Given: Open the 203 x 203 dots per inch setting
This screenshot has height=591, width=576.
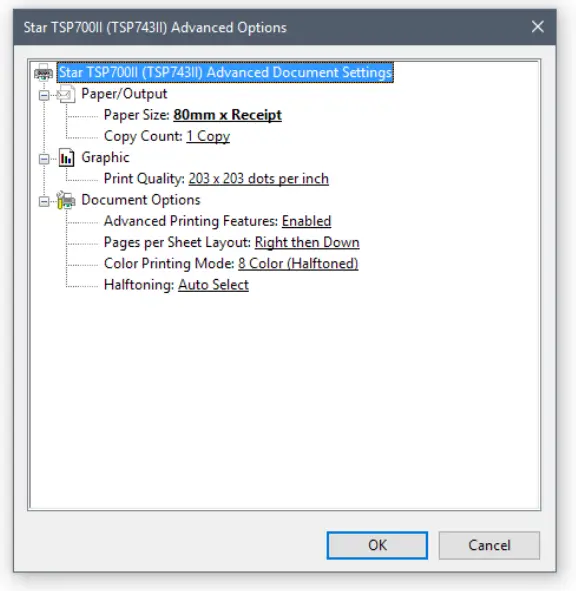Looking at the screenshot, I should [x=259, y=179].
